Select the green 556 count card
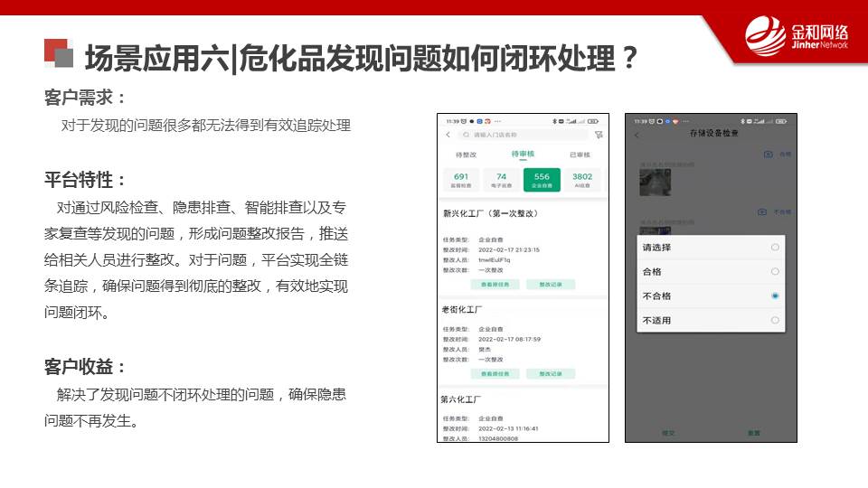868x488 pixels. [542, 180]
